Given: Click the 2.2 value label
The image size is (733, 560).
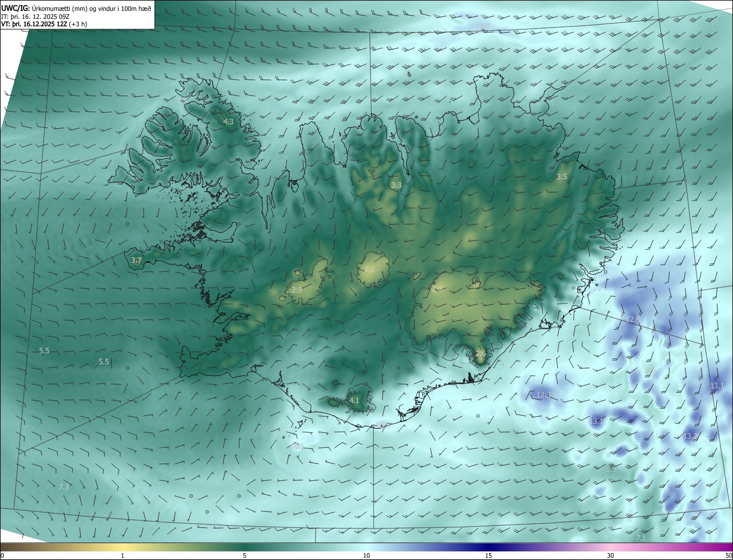Looking at the screenshot, I should coord(369,270).
